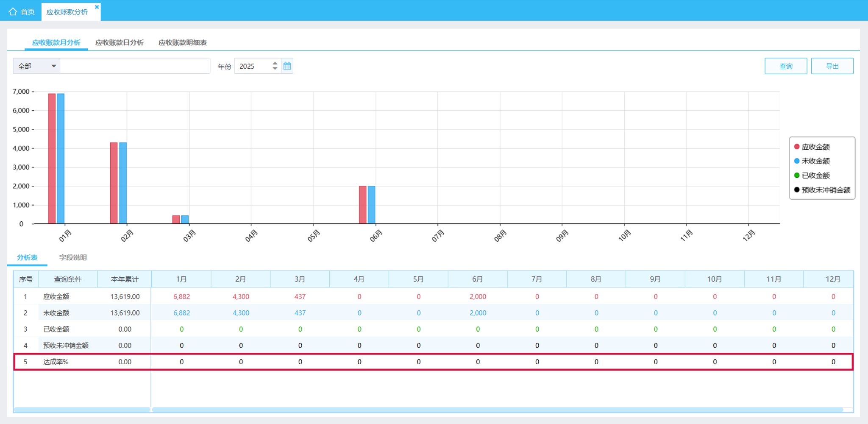Open the 应收账款明细表 tab

coord(183,42)
